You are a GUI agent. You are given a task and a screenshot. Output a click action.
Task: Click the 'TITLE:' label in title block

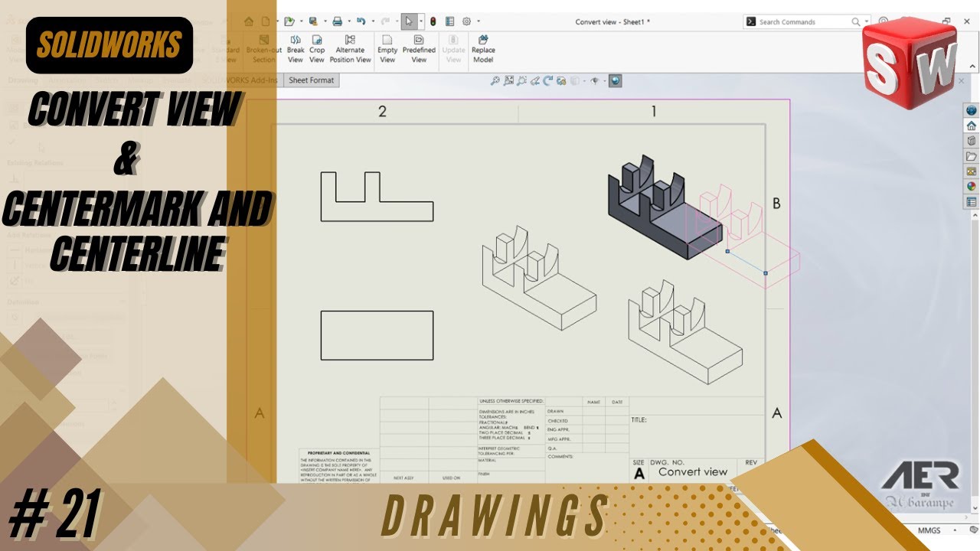click(x=639, y=420)
